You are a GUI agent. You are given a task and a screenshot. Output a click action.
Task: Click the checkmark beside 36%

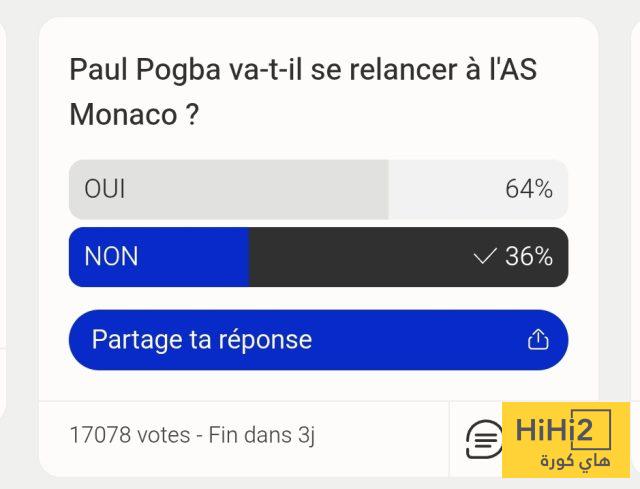tap(484, 257)
